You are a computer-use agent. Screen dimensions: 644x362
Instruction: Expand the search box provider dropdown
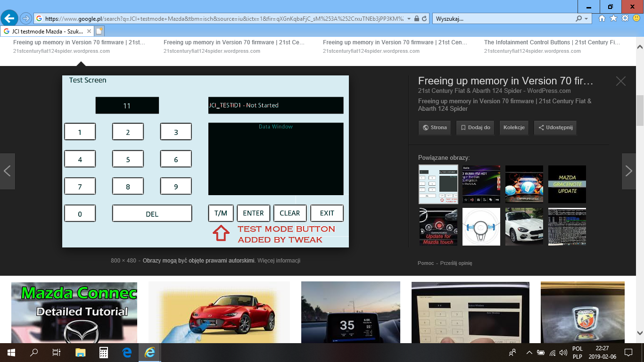tap(587, 19)
